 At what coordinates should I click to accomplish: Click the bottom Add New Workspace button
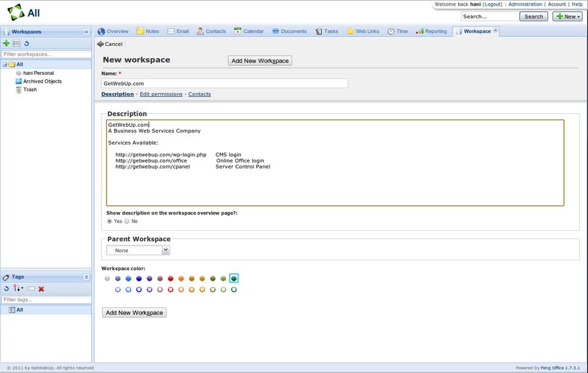(x=134, y=312)
